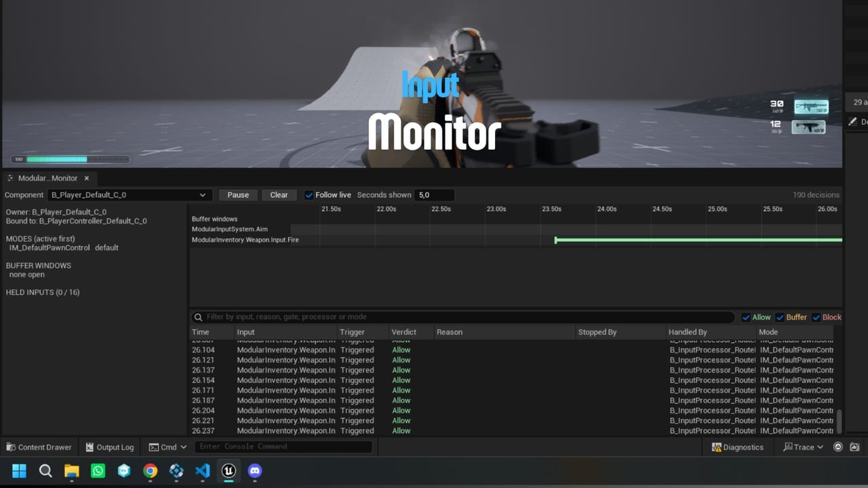Viewport: 868px width, 488px height.
Task: Sort by the Verdict column header
Action: [x=411, y=332]
